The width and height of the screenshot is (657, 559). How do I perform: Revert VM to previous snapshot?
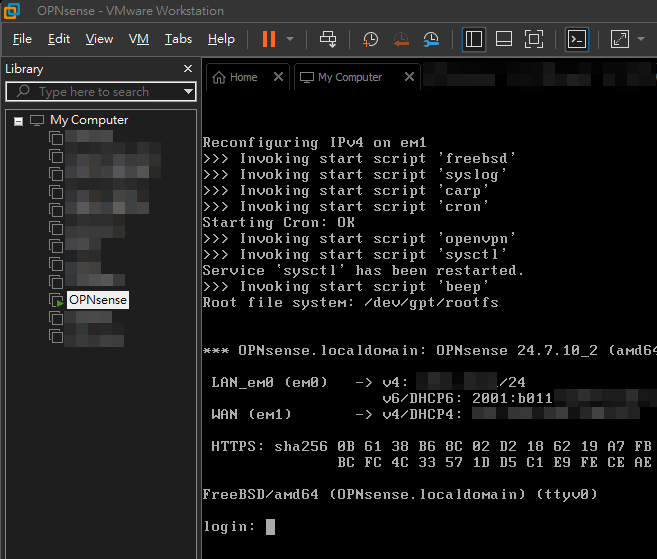401,39
